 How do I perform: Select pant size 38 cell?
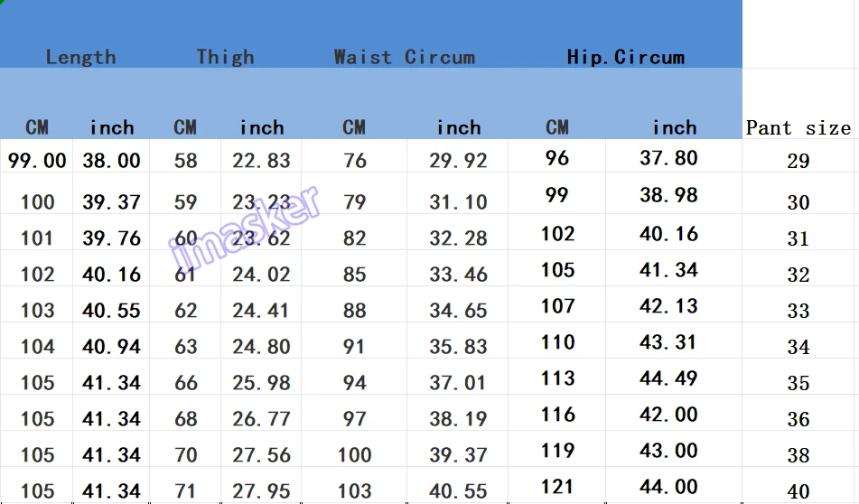(798, 455)
